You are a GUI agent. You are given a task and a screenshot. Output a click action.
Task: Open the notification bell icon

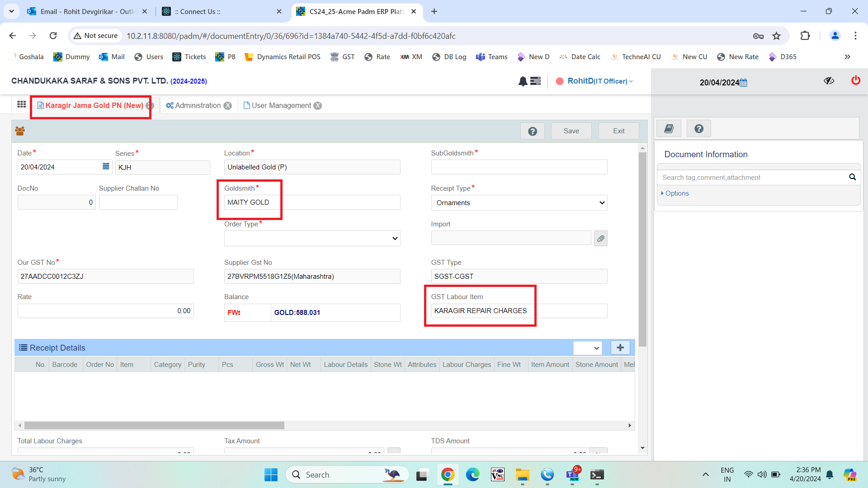(x=523, y=81)
